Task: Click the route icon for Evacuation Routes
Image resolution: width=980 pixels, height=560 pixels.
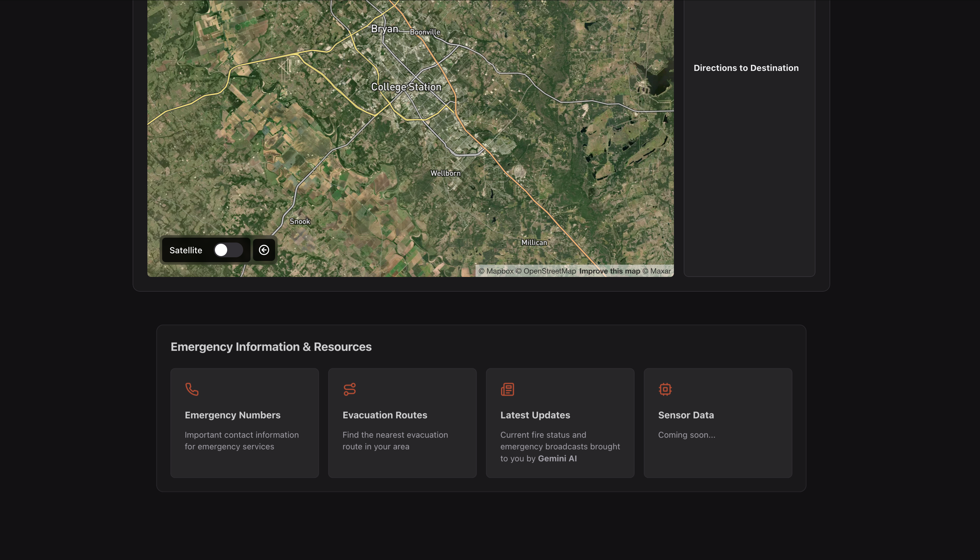Action: click(349, 389)
